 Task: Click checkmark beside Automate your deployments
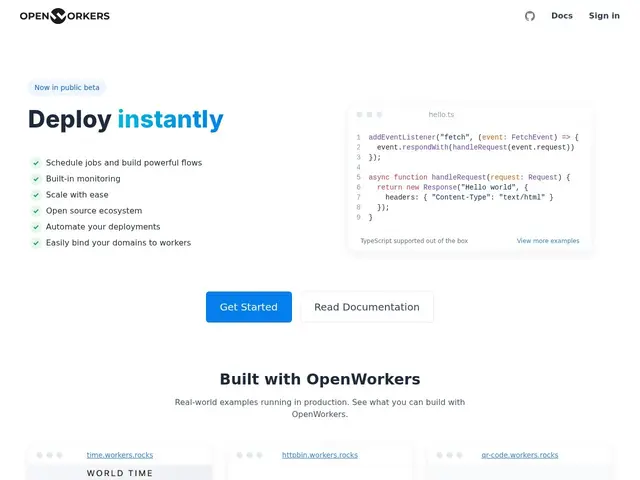pos(36,227)
